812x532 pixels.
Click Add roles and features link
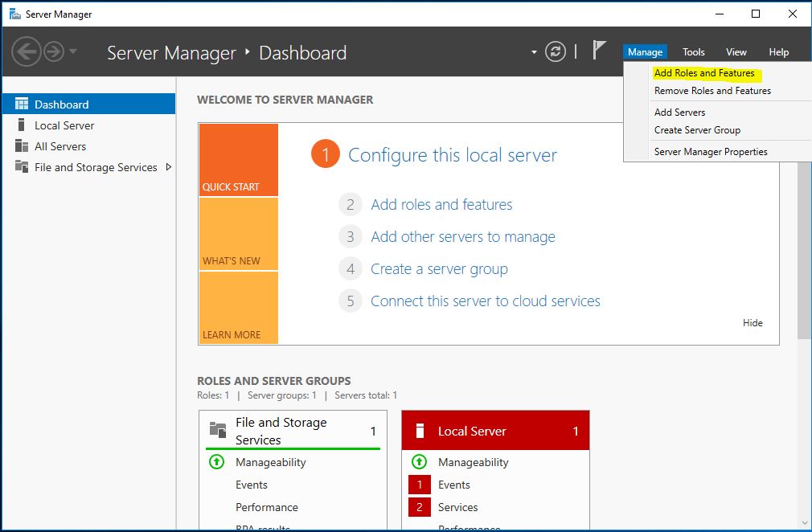pos(441,204)
